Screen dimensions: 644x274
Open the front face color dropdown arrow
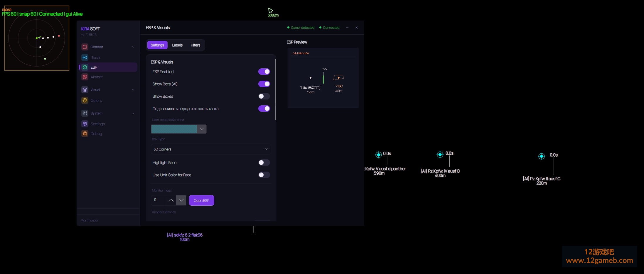point(202,129)
